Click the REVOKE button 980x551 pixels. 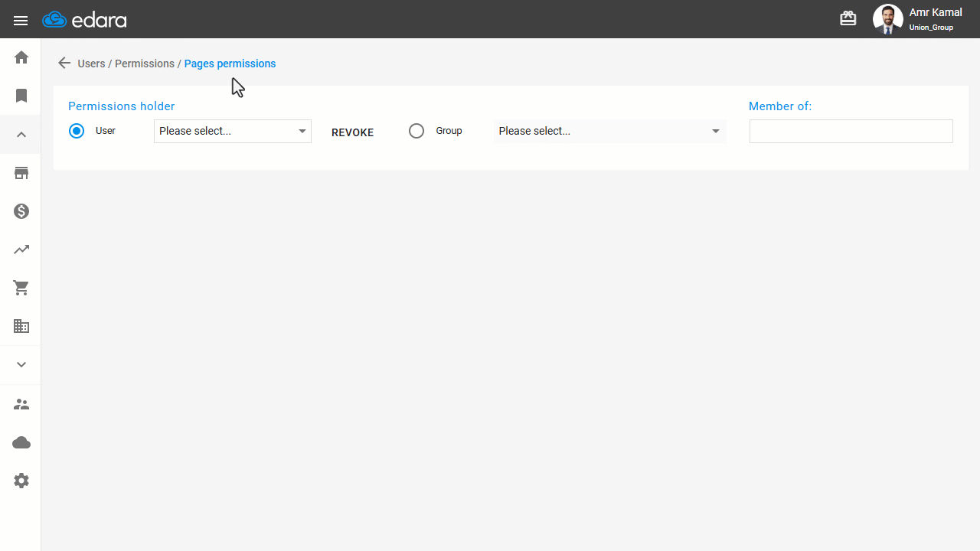353,132
